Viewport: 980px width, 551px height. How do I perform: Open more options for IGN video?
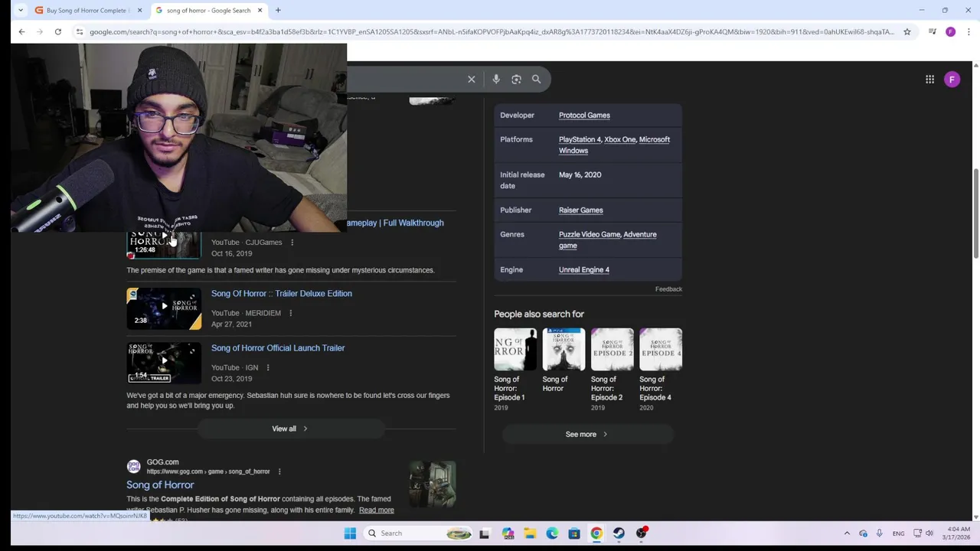tap(268, 367)
